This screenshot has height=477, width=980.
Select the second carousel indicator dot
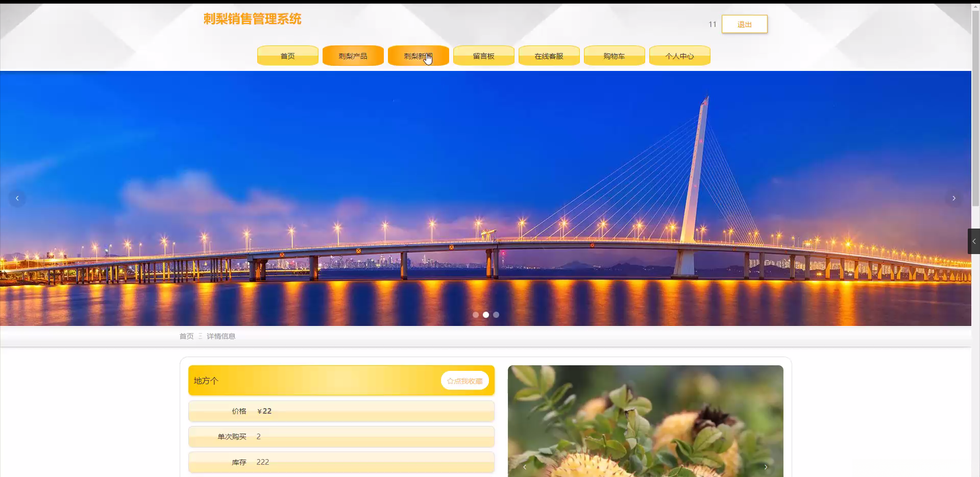point(486,315)
